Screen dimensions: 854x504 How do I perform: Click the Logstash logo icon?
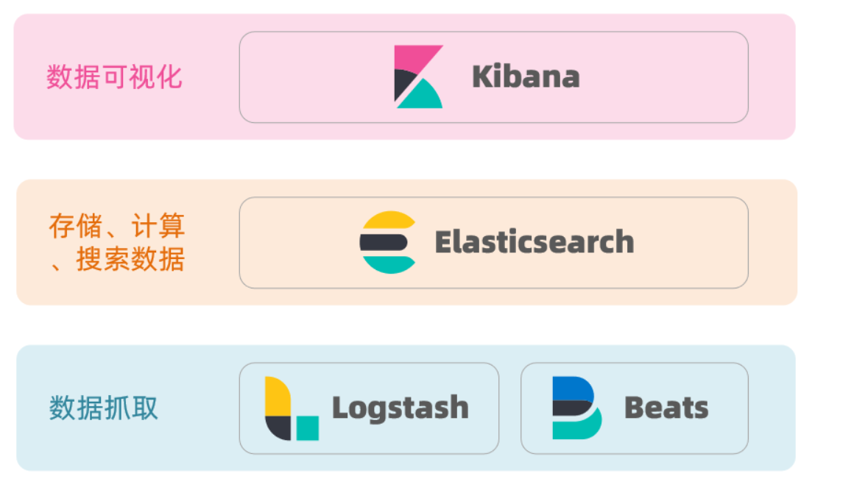[292, 408]
